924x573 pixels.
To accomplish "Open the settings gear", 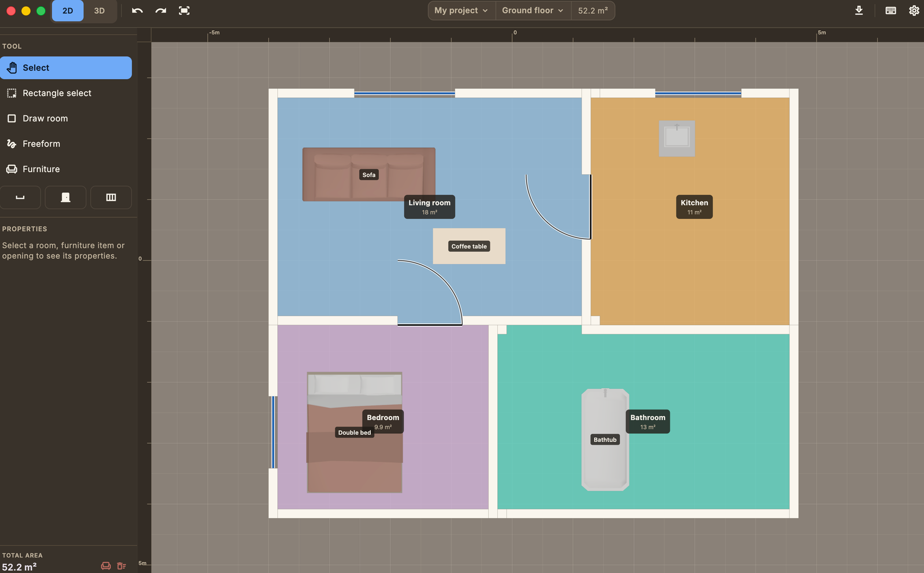I will (x=914, y=10).
